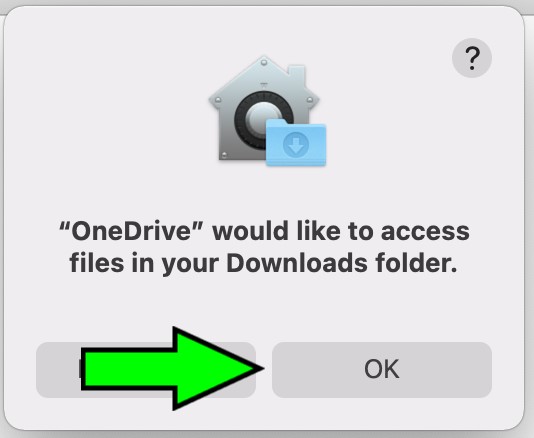Click the right rivet on the house roof

click(310, 100)
